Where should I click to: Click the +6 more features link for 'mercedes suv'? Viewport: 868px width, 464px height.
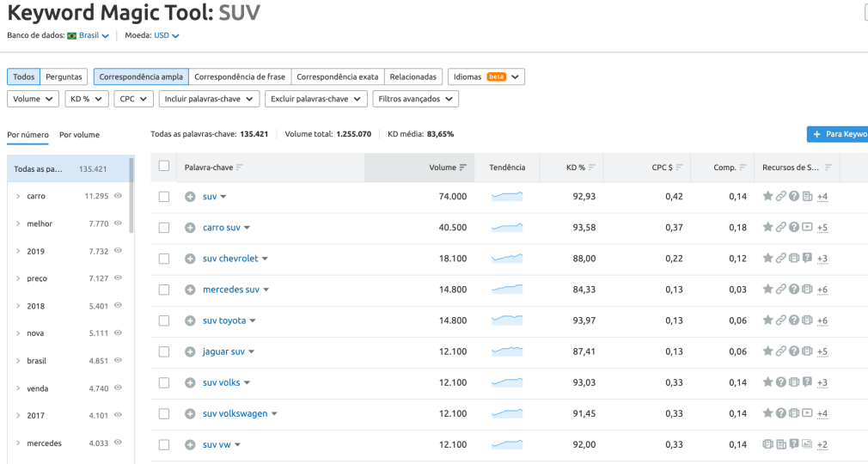click(x=822, y=290)
